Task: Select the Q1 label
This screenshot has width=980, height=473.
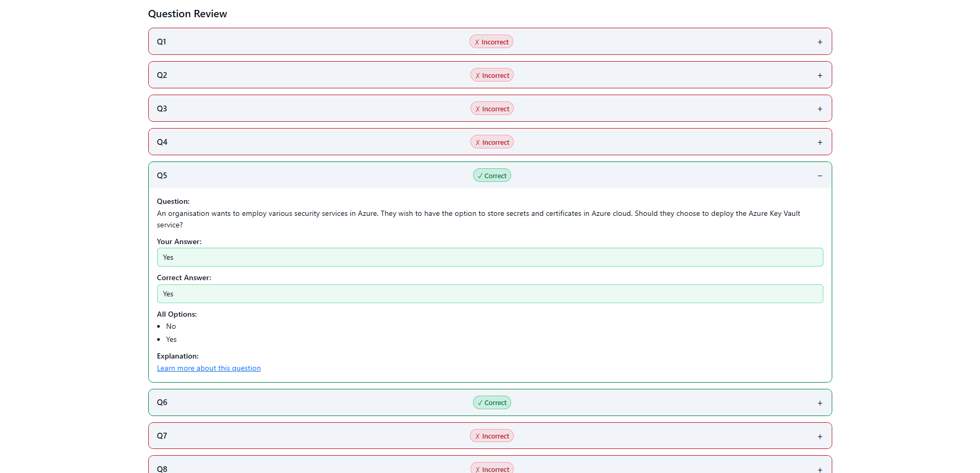Action: pyautogui.click(x=161, y=42)
